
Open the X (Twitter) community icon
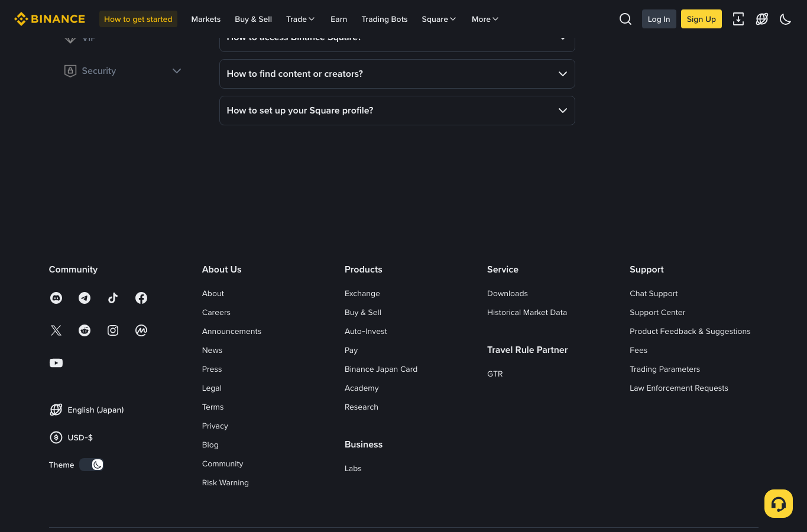pyautogui.click(x=56, y=330)
